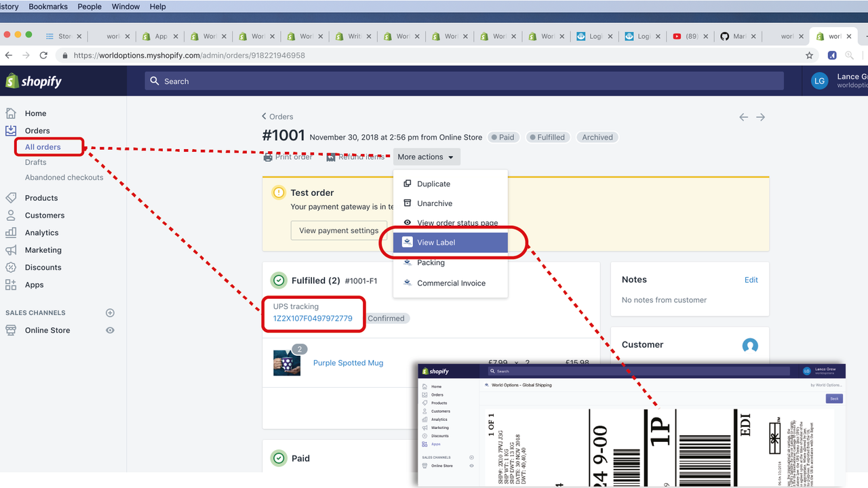
Task: Open Abandoned checkouts in sidebar
Action: click(64, 178)
